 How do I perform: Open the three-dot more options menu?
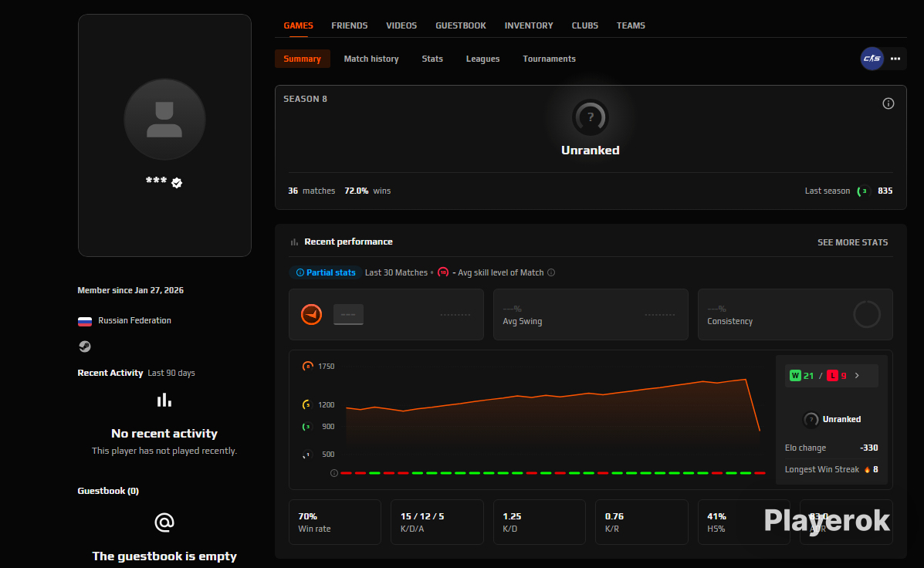point(895,59)
